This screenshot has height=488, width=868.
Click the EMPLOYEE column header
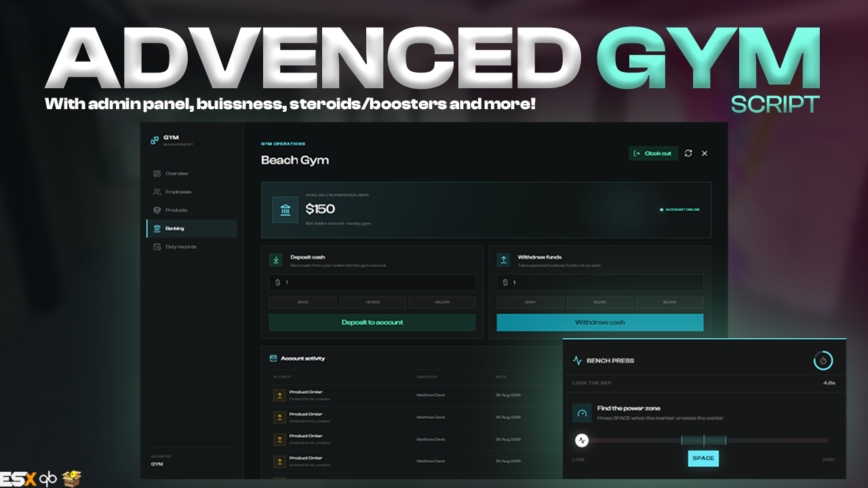coord(427,376)
